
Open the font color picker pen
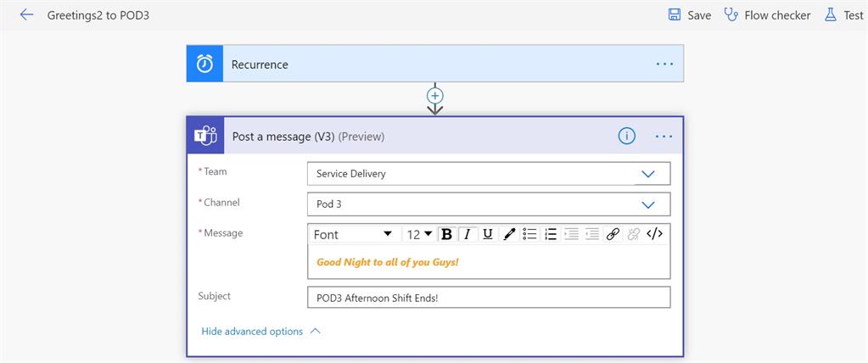click(x=509, y=234)
